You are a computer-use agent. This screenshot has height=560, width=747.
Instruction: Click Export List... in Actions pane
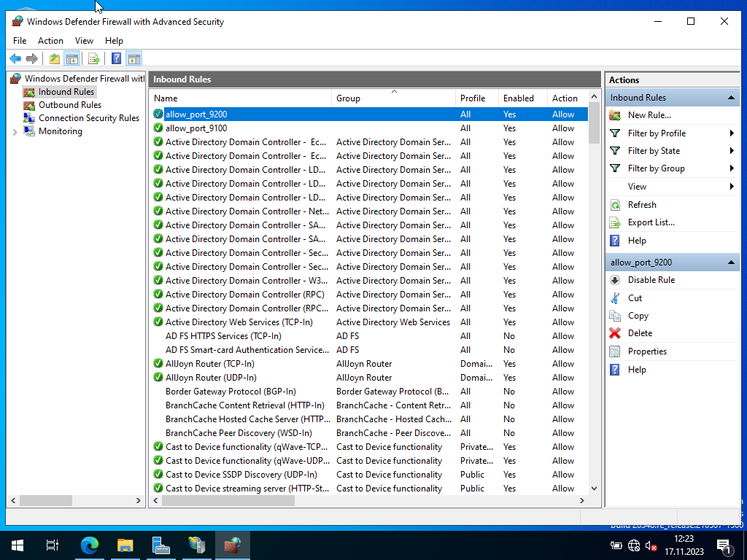pyautogui.click(x=651, y=222)
